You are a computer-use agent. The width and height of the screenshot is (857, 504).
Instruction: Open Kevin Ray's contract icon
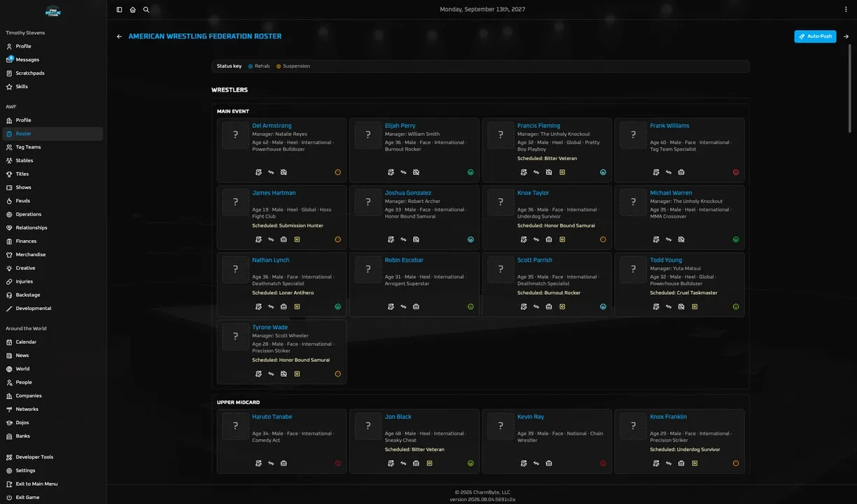coord(524,463)
